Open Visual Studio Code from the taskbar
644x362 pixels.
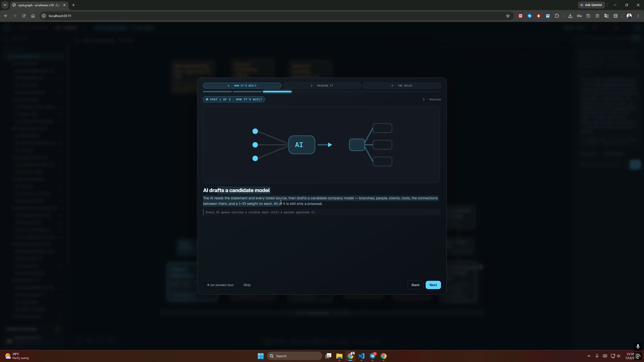pyautogui.click(x=362, y=356)
